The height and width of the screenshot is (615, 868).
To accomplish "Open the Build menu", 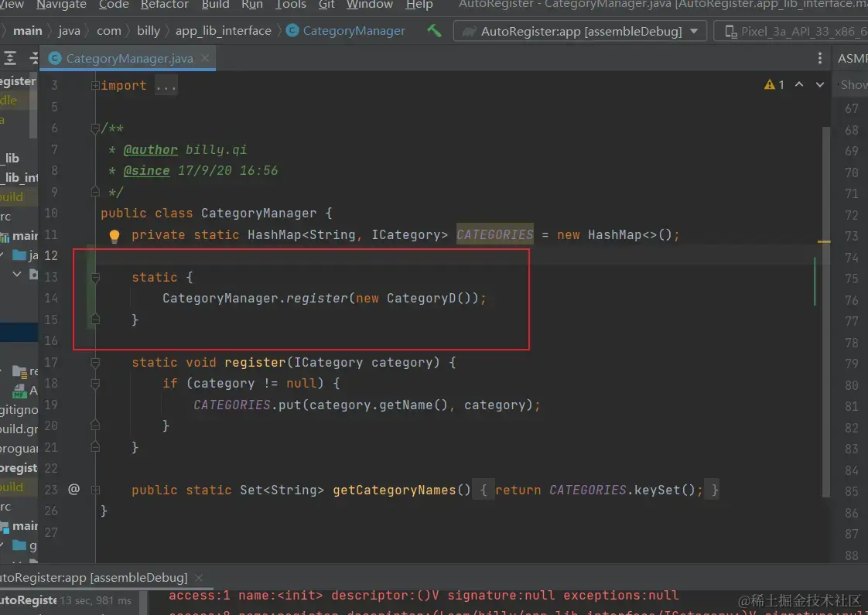I will 215,5.
